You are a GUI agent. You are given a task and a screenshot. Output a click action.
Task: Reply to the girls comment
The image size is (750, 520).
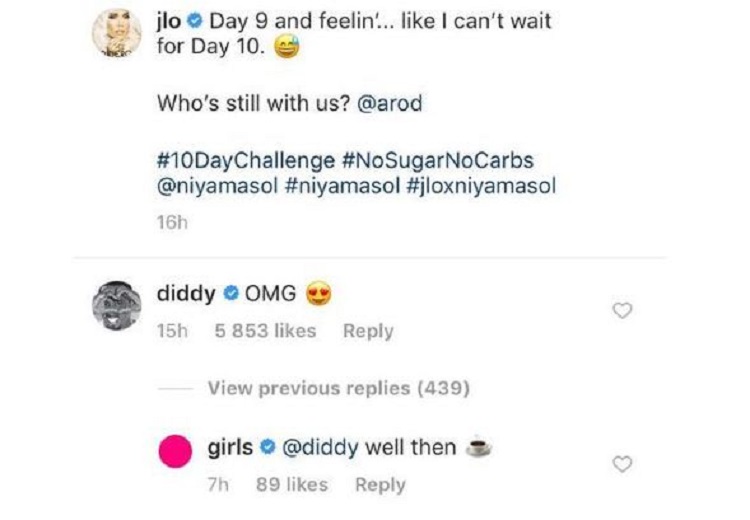coord(380,485)
